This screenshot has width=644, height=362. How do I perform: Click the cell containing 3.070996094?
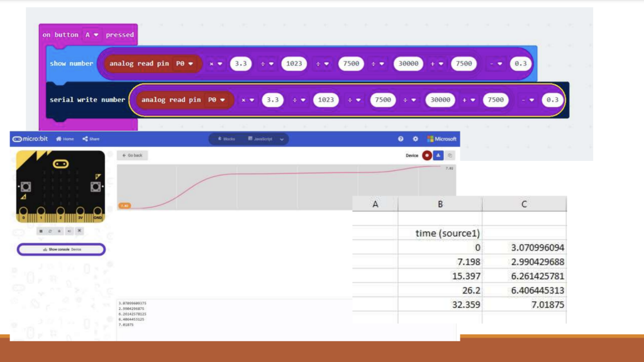(524, 248)
